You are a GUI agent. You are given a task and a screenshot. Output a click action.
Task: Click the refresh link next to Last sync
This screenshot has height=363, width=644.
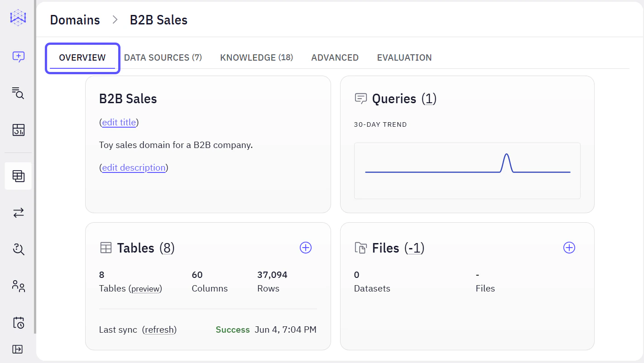(159, 330)
